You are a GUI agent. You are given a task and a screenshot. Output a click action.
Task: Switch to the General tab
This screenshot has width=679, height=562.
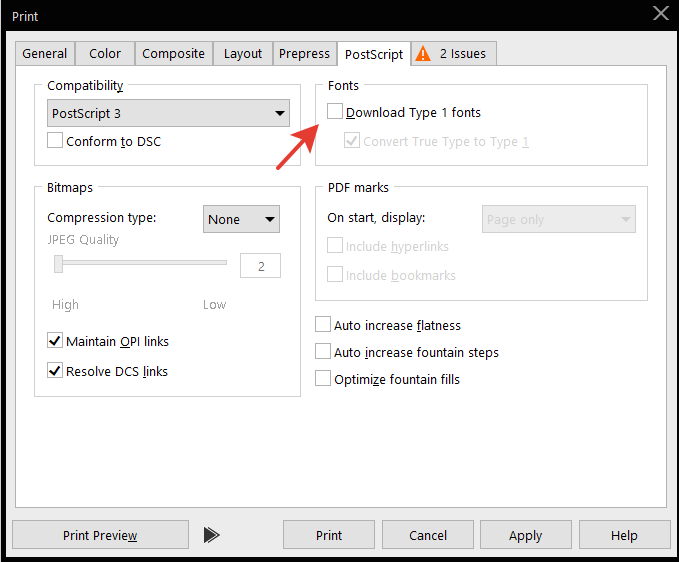(x=45, y=54)
